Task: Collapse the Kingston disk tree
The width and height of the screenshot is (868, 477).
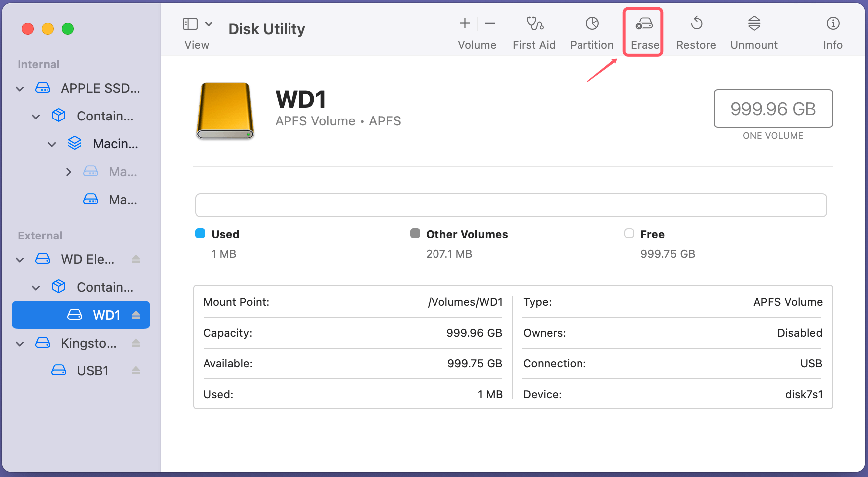Action: [20, 344]
